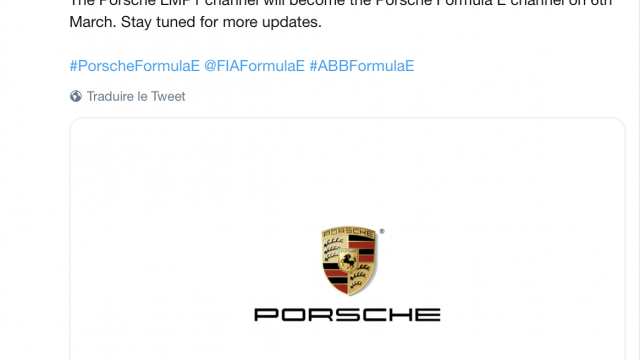This screenshot has height=360, width=640.
Task: Select the rearing horse in crest center
Action: pyautogui.click(x=349, y=261)
